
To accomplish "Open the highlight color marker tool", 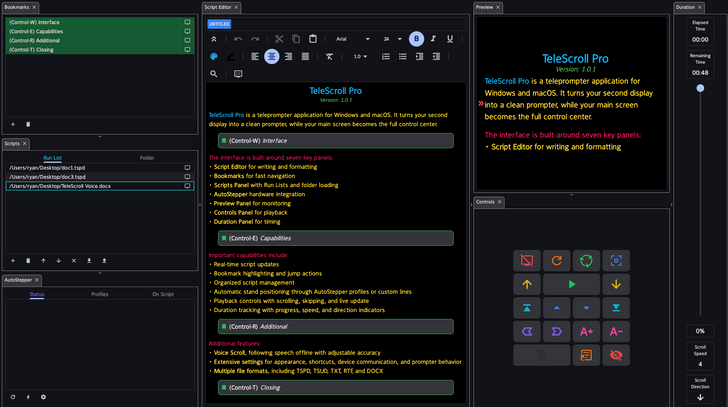I will coord(230,57).
